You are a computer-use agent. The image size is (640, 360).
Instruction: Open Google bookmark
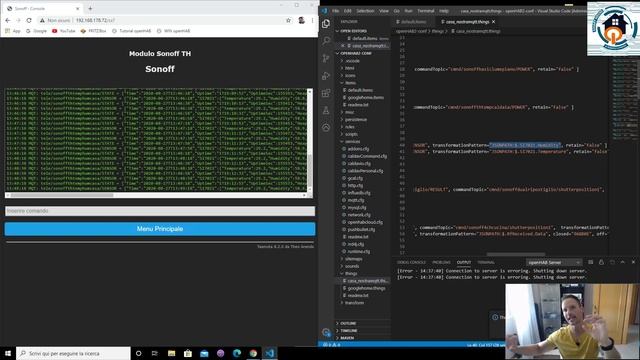(x=36, y=31)
